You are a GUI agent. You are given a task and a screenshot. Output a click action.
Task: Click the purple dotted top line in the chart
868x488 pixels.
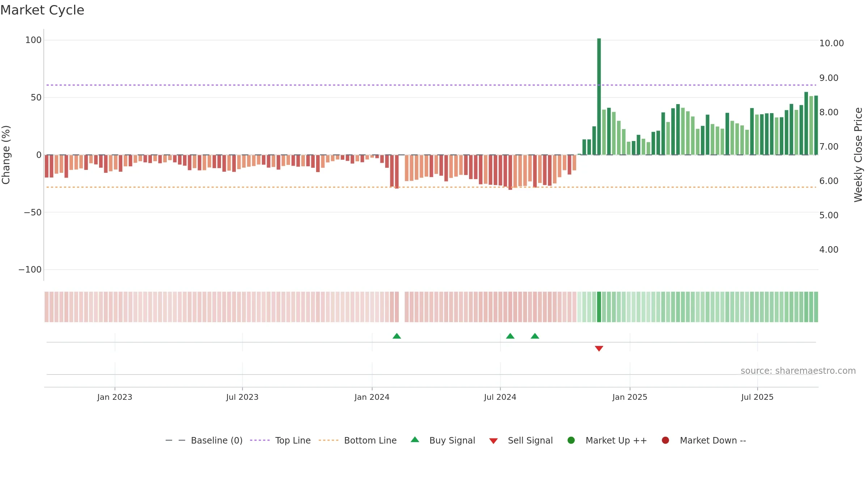pyautogui.click(x=431, y=85)
